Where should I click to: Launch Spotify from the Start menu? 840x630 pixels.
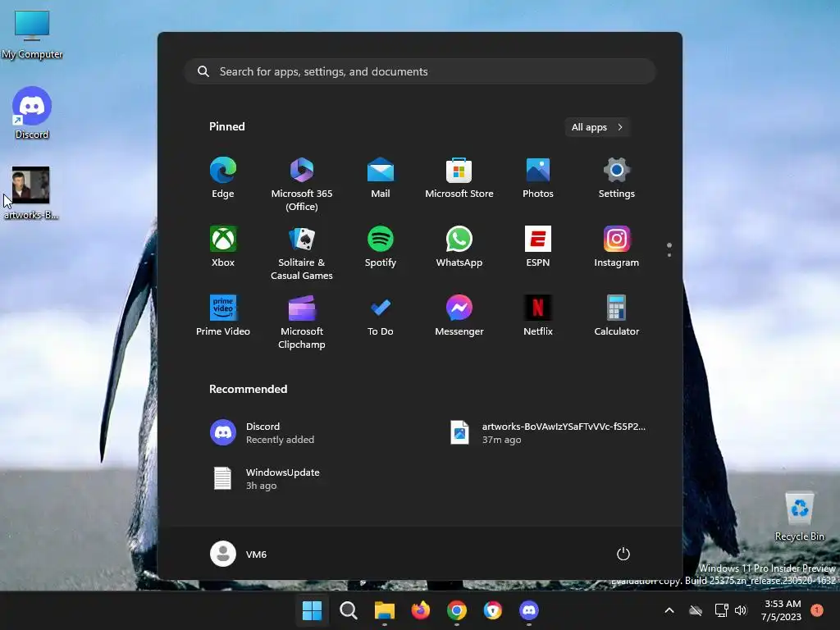coord(381,247)
